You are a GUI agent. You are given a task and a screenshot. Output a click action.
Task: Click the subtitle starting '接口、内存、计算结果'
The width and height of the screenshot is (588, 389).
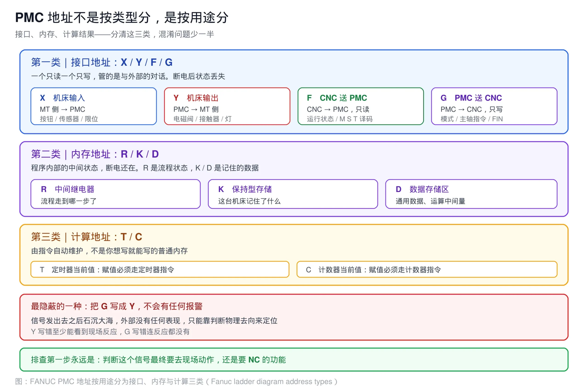114,34
